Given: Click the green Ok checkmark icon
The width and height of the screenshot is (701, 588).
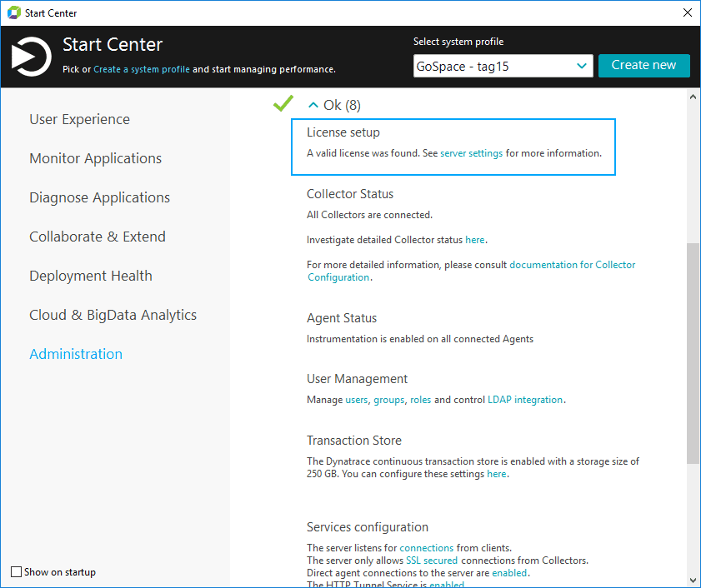Looking at the screenshot, I should coord(283,103).
